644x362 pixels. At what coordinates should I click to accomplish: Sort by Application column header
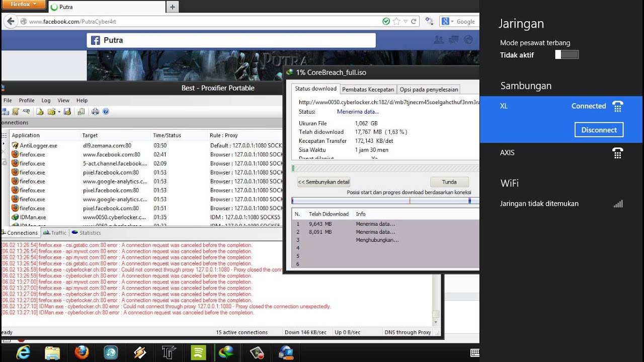(44, 135)
